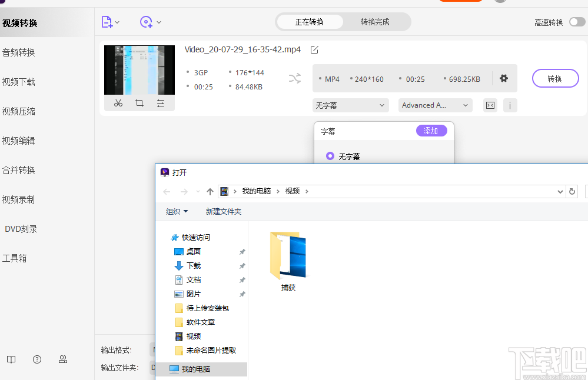Expand the Advanced A... dropdown
Screen dimensions: 588x380
[435, 105]
